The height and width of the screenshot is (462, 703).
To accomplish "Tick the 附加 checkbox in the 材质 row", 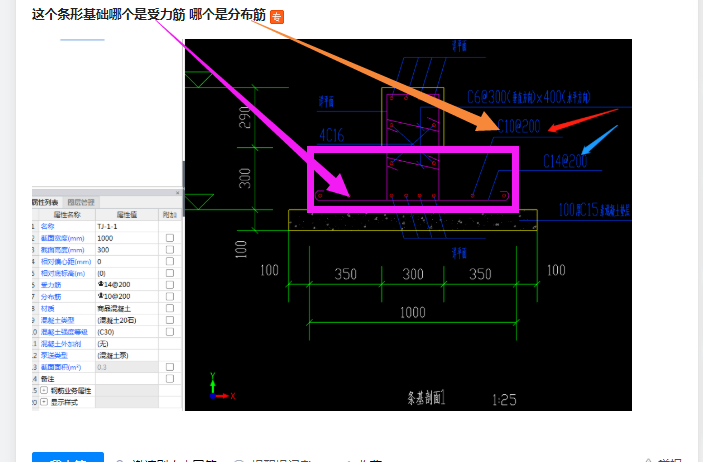I will tap(170, 308).
